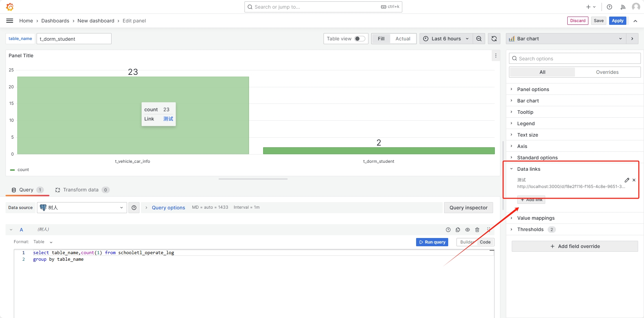Toggle the Table view switch
The width and height of the screenshot is (644, 318).
pos(360,39)
